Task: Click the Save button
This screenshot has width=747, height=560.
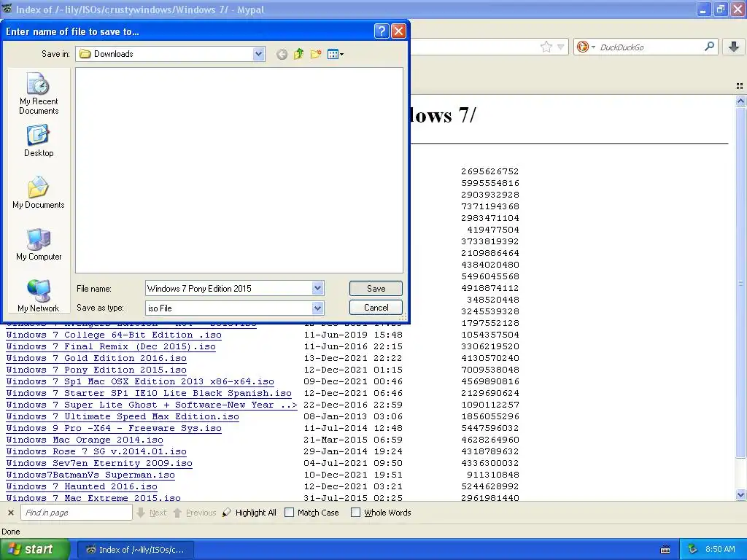Action: coord(376,289)
